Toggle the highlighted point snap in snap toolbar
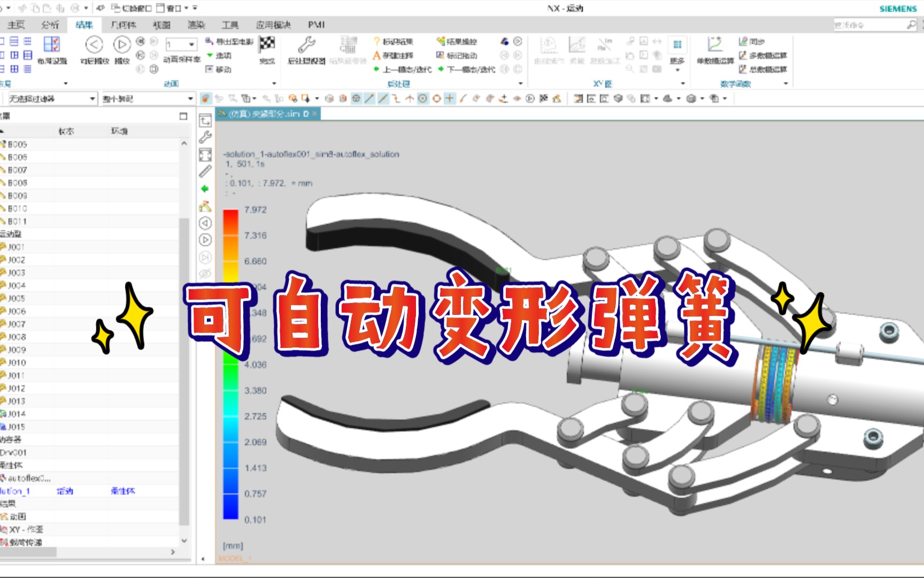924x578 pixels. tap(449, 98)
